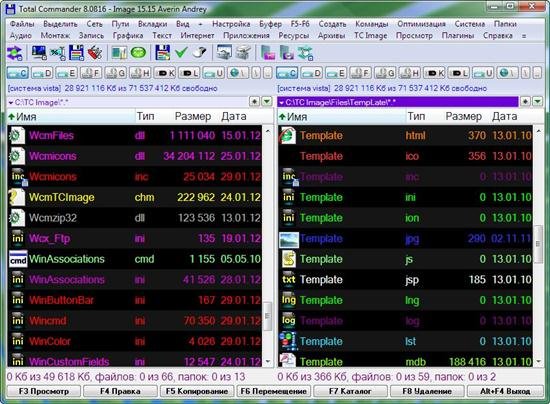Select drive F in left drive bar
Image resolution: width=550 pixels, height=404 pixels.
coord(91,73)
